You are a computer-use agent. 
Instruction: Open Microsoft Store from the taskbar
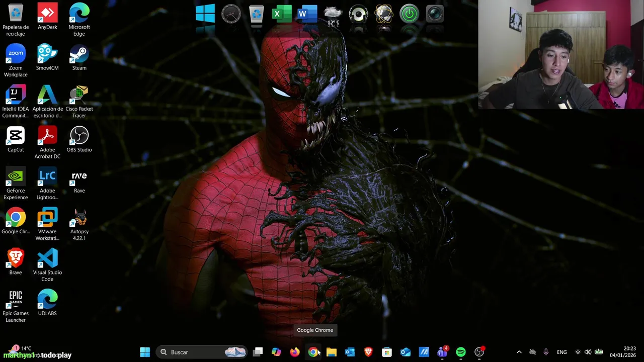(x=387, y=352)
